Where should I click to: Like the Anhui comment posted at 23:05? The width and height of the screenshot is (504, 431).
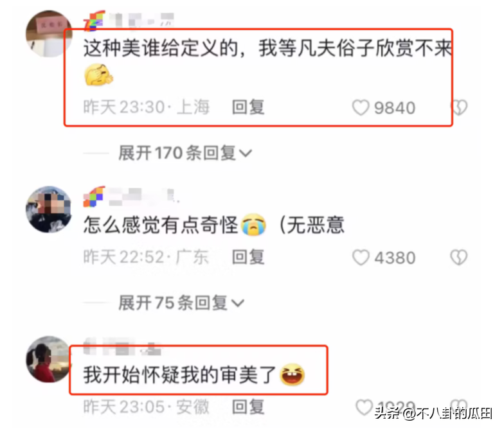click(x=364, y=407)
